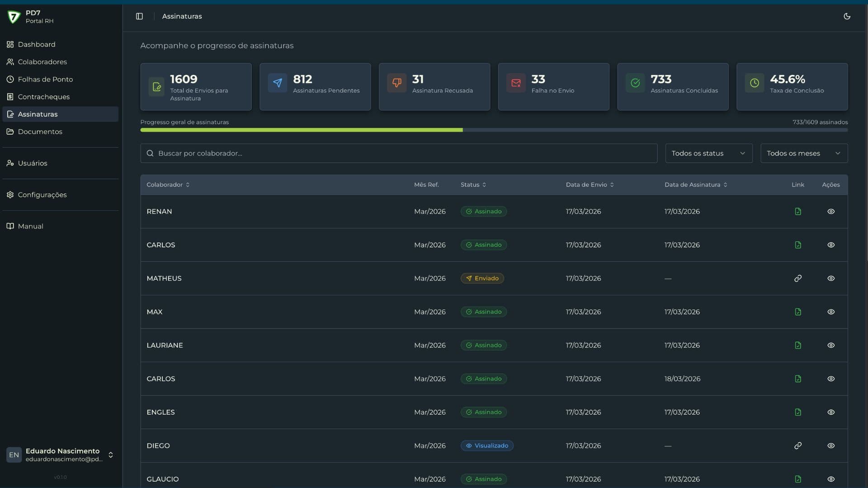
Task: Open Folhas de Ponto in the sidebar
Action: pos(45,79)
